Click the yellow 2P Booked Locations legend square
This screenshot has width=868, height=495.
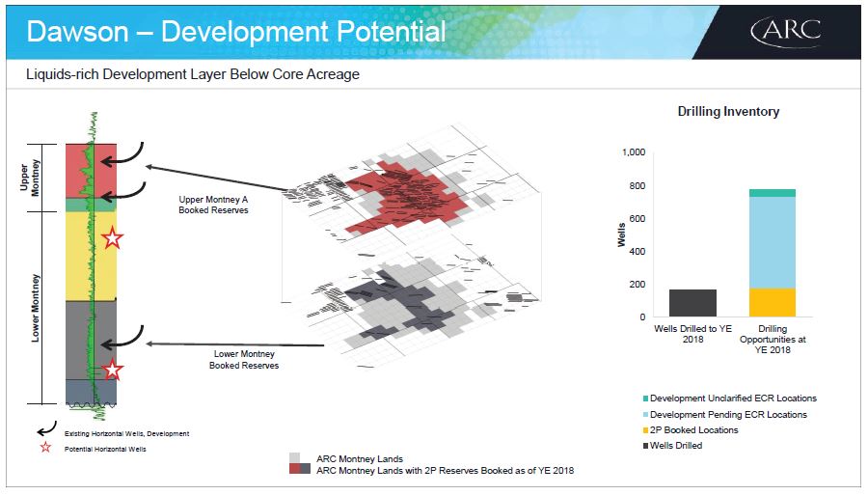point(645,430)
